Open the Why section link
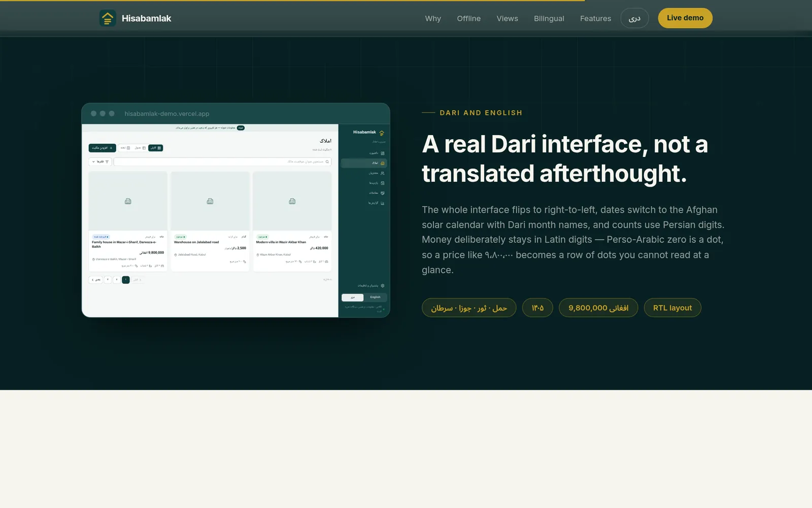The width and height of the screenshot is (812, 508). point(433,18)
